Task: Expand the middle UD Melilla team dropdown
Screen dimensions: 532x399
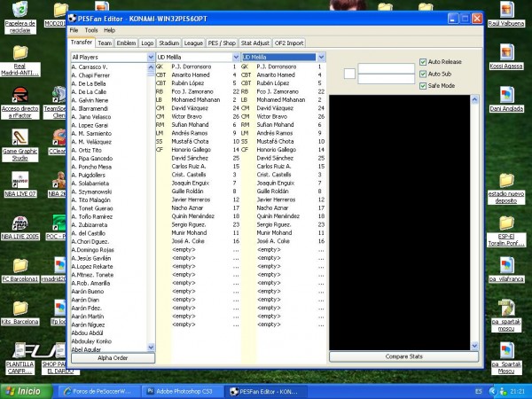Action: pyautogui.click(x=236, y=57)
